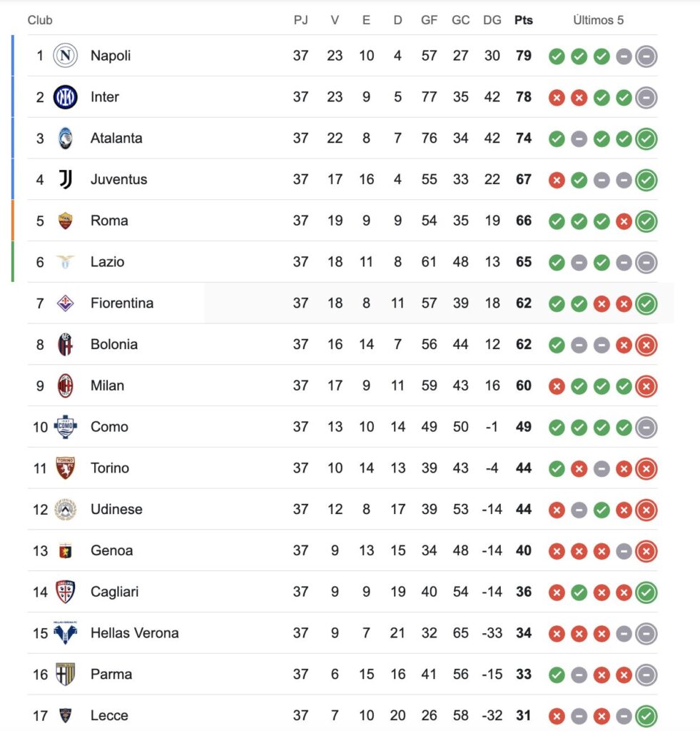
Task: Click the Hellas Verona crest
Action: [x=65, y=633]
